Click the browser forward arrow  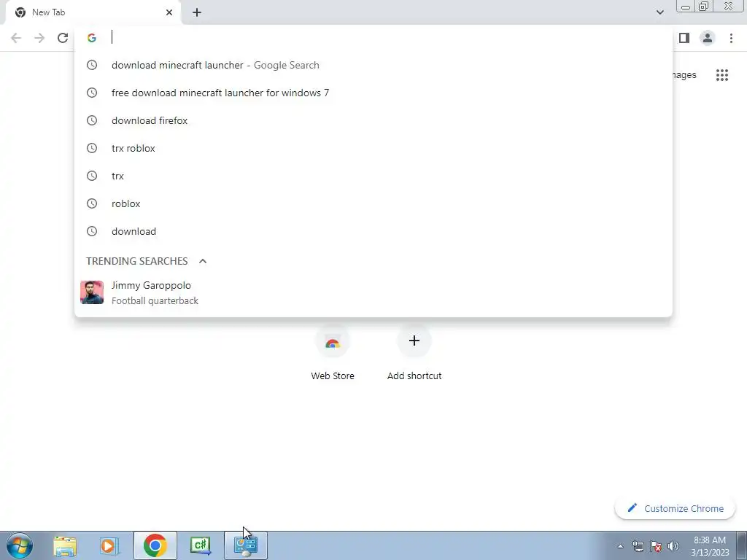coord(39,38)
